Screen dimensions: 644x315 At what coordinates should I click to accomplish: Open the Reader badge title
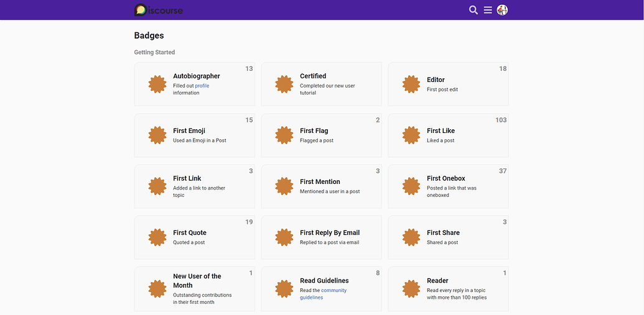(x=437, y=281)
